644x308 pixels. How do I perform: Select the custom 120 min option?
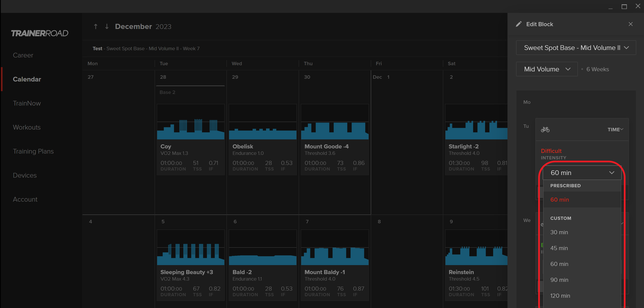click(x=582, y=296)
